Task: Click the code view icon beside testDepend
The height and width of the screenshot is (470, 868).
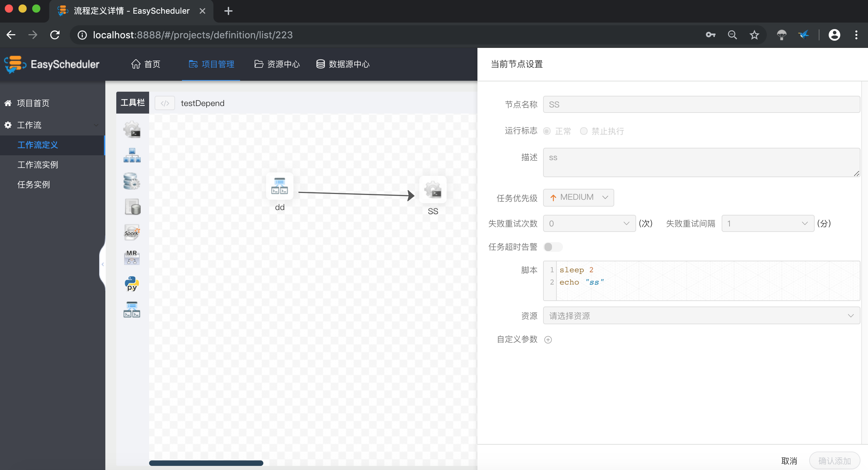Action: click(165, 103)
